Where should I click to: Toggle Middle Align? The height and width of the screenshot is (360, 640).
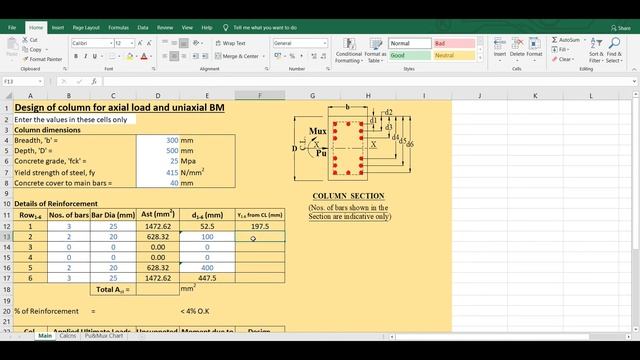point(174,43)
